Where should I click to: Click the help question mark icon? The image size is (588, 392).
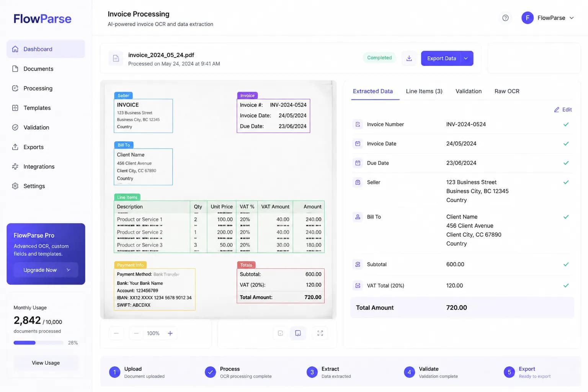point(505,18)
